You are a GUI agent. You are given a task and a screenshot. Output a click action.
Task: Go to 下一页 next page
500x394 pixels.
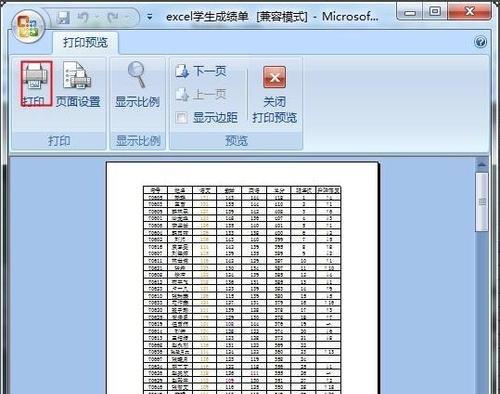pyautogui.click(x=201, y=71)
